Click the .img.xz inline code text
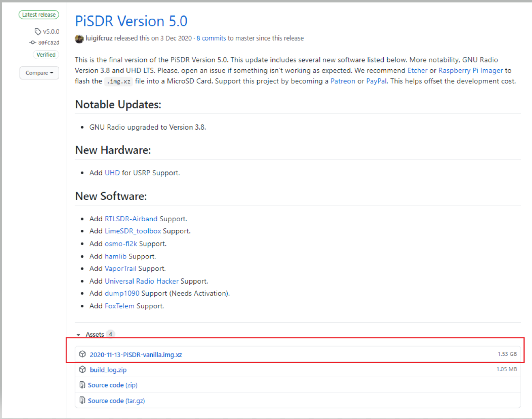Viewport: 532px width, 419px height. pos(118,81)
